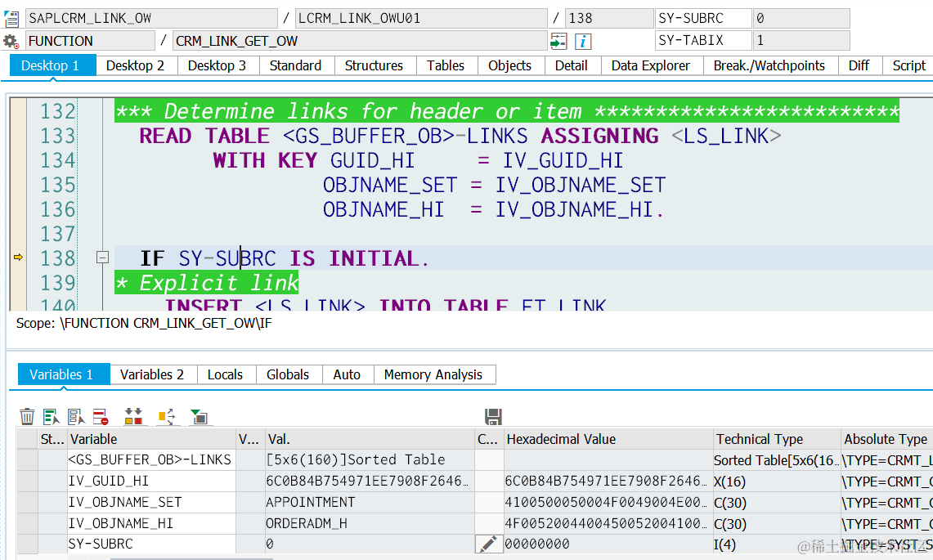This screenshot has height=560, width=933.
Task: Select the Tables tab
Action: pos(446,65)
